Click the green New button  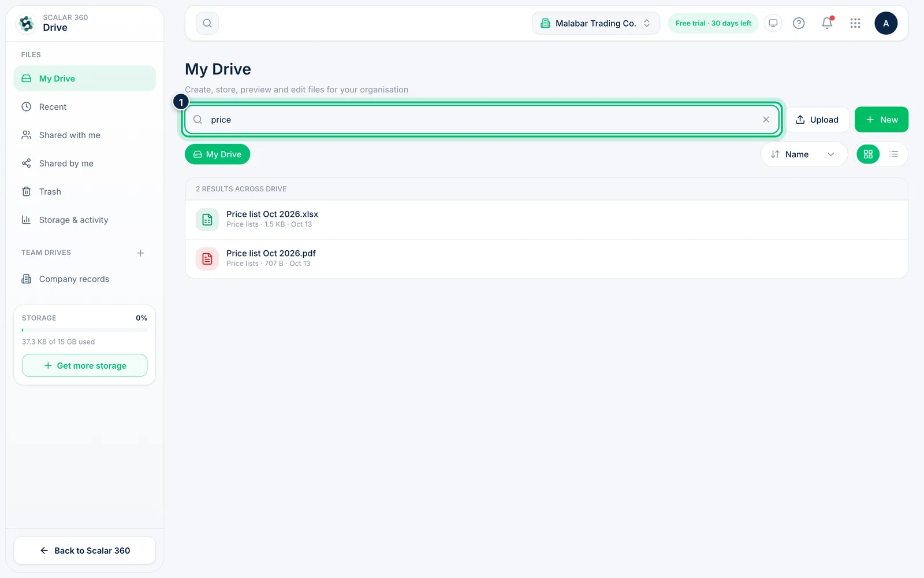881,120
